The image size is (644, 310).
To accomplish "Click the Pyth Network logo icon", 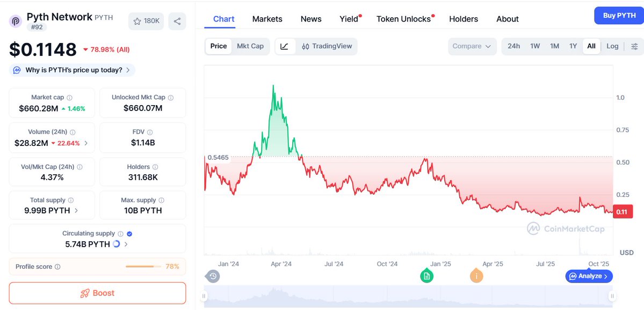I will pos(16,21).
